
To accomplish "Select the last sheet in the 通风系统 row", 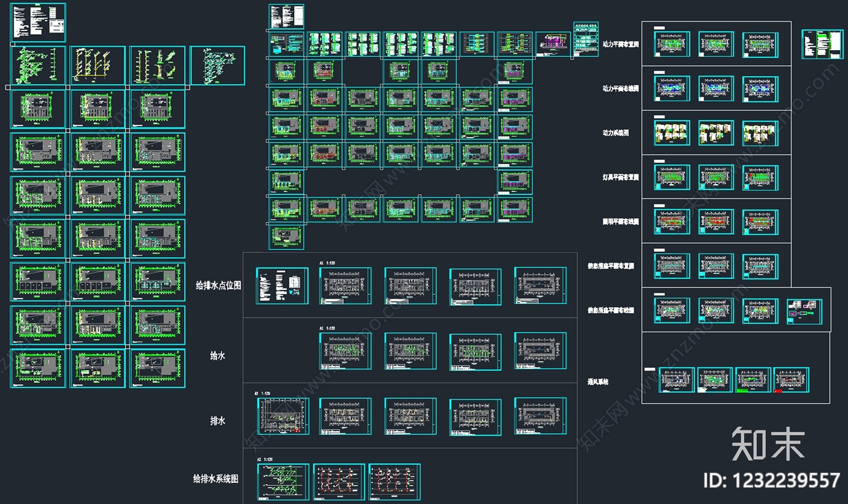I will pyautogui.click(x=791, y=380).
